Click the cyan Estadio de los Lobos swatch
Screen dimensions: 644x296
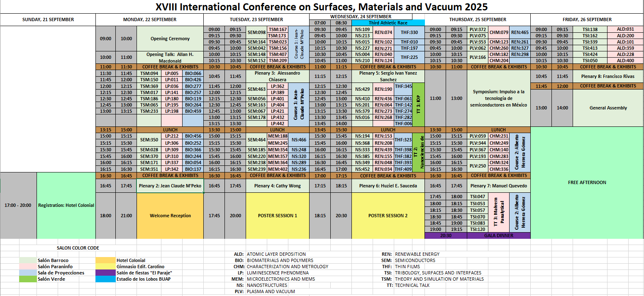tap(105, 279)
